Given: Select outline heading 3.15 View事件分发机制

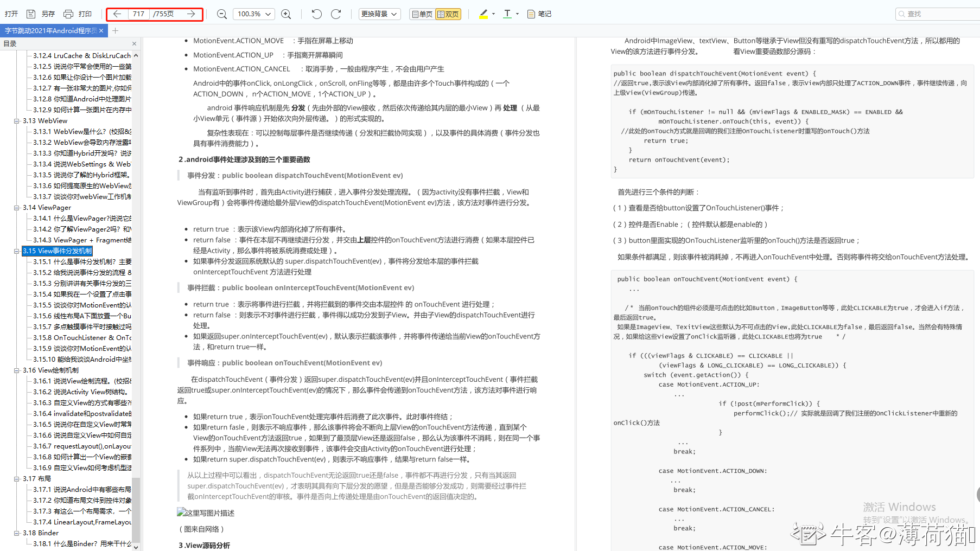Looking at the screenshot, I should tap(57, 251).
